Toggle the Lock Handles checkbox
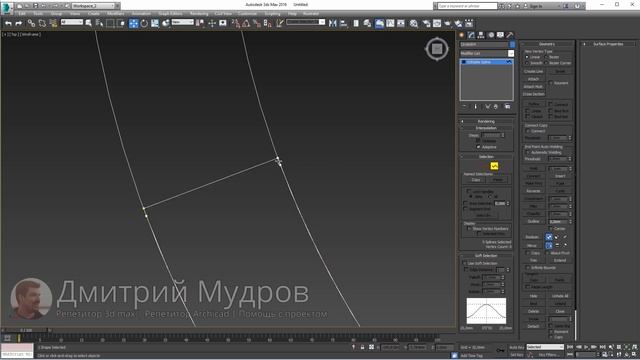This screenshot has height=360, width=640. click(468, 191)
